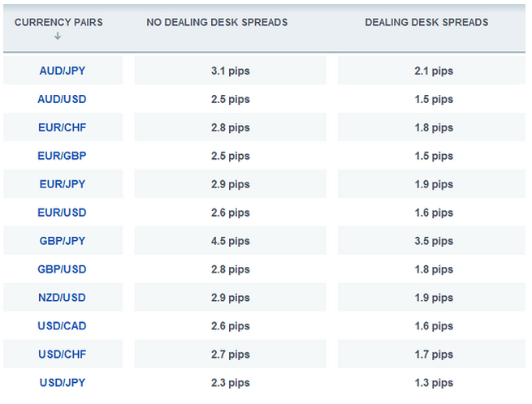Select the NZD/USD currency pair

[63, 298]
